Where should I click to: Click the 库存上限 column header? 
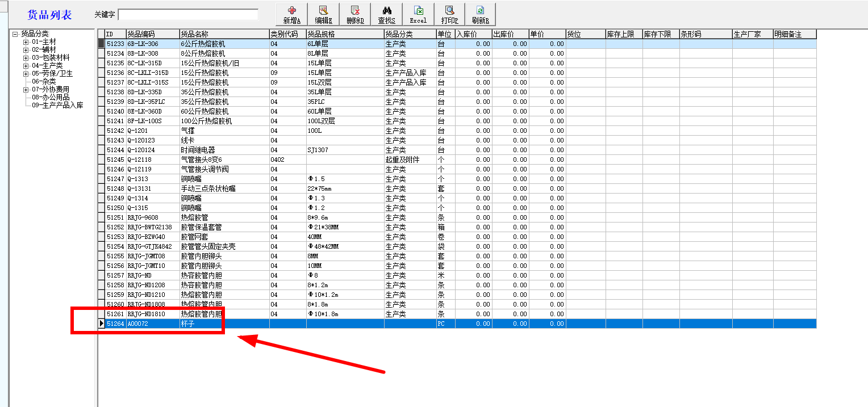(624, 34)
